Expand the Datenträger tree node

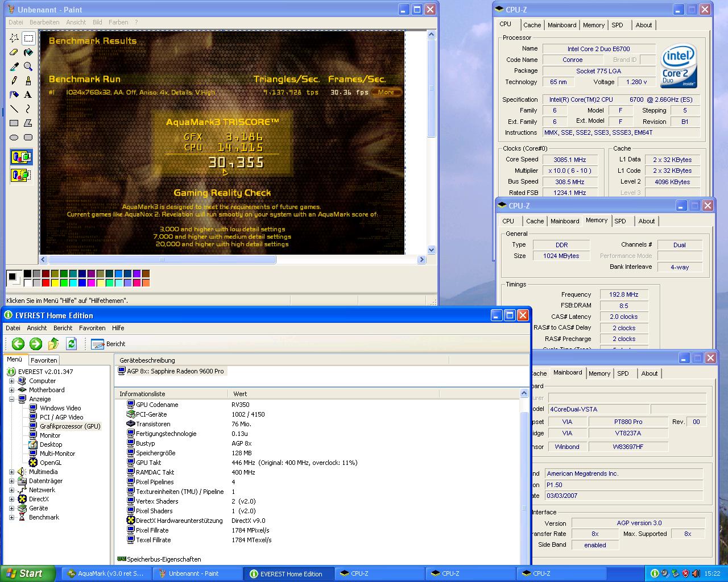tap(11, 481)
